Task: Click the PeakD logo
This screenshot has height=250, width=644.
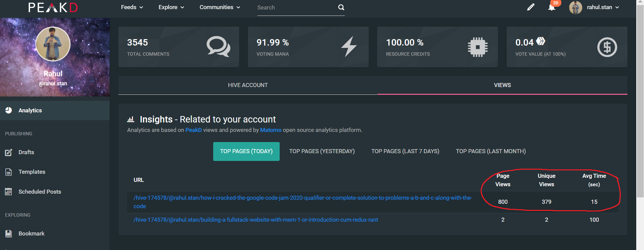Action: pos(53,7)
